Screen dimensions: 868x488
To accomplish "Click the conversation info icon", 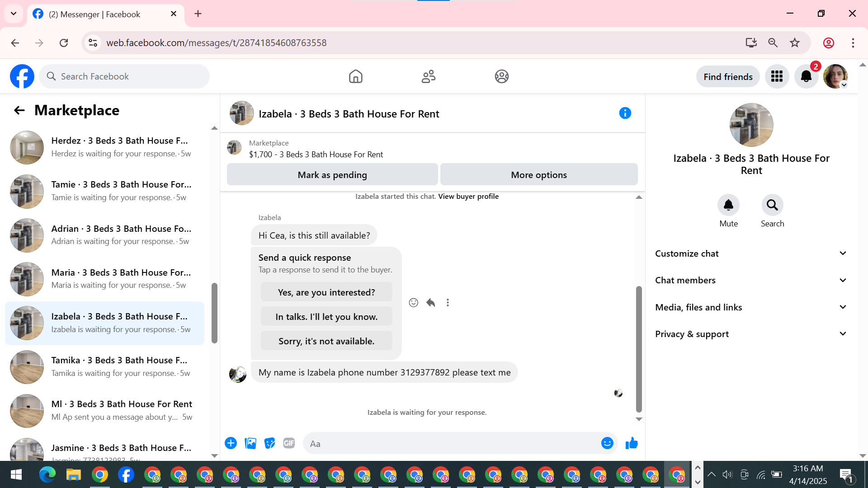I will point(625,113).
